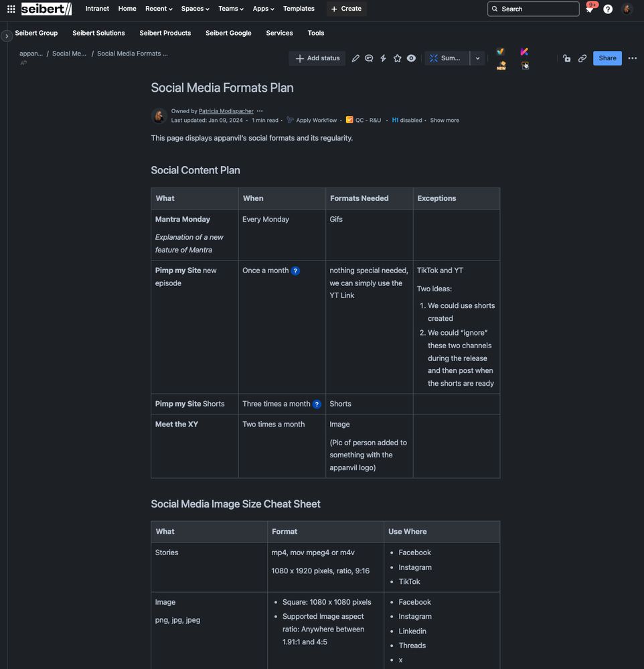Click the QC - R&U checkbox badge
Viewport: 644px width, 669px height.
(x=364, y=120)
